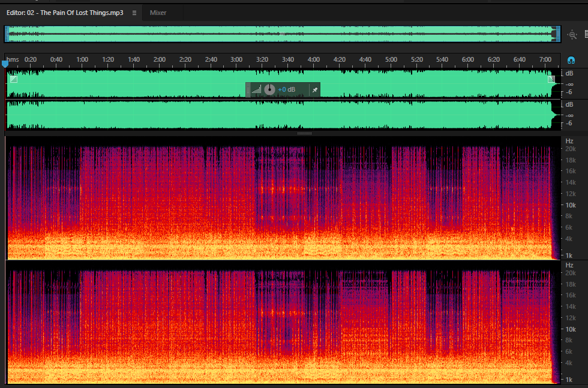Click the 1:00 mark on the time ruler

tap(82, 59)
